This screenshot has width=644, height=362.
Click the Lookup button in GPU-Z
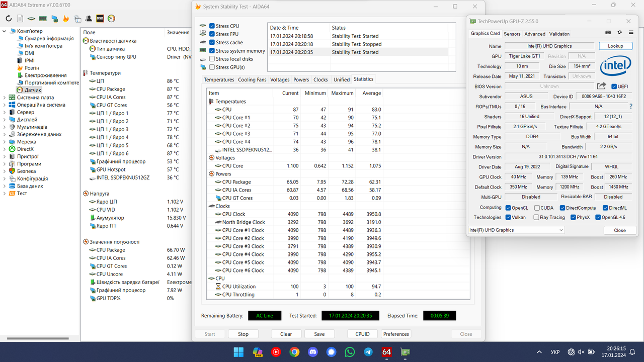[615, 46]
